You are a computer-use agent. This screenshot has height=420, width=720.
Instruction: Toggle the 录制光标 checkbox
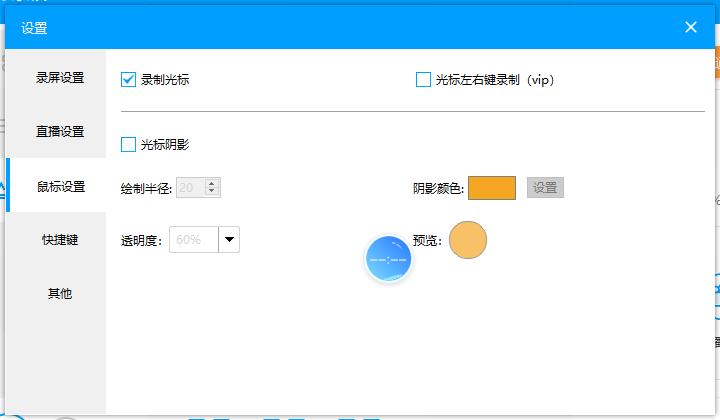[128, 79]
